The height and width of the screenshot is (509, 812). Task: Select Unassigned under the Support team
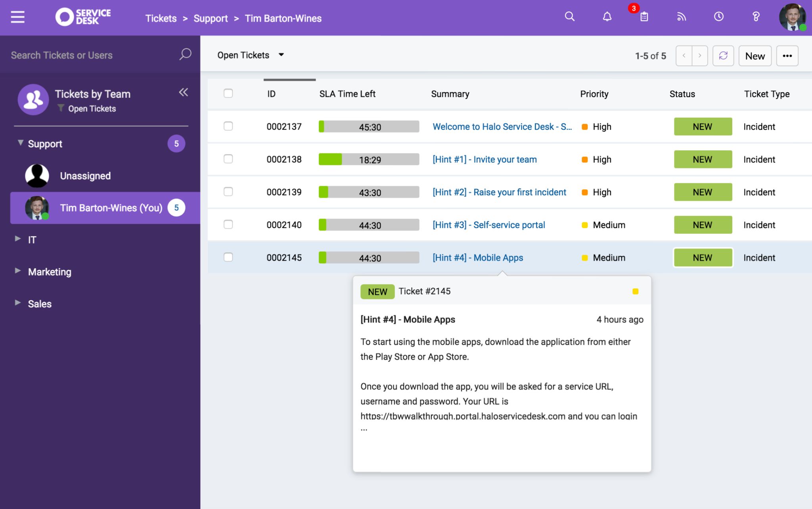click(x=85, y=175)
